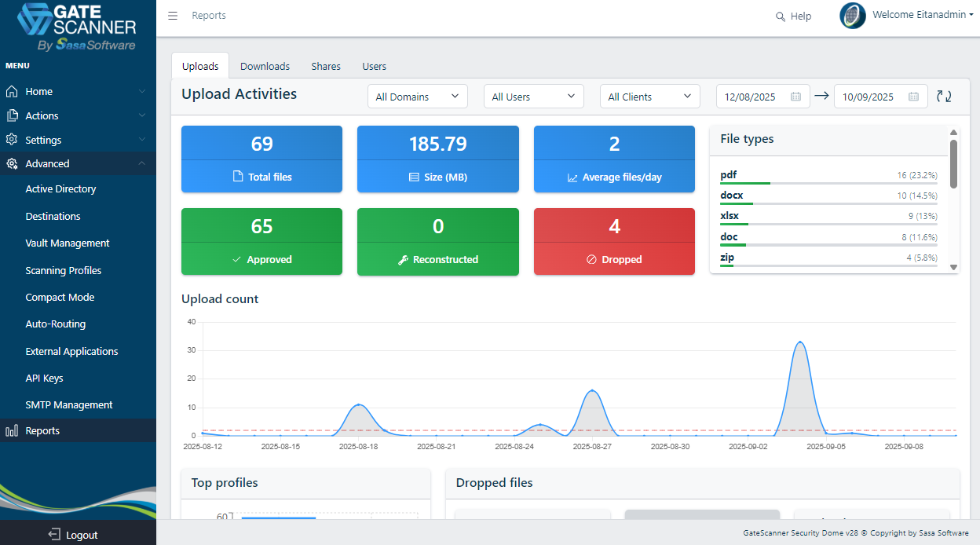Click the refresh date range icon
This screenshot has height=545, width=980.
pyautogui.click(x=944, y=97)
